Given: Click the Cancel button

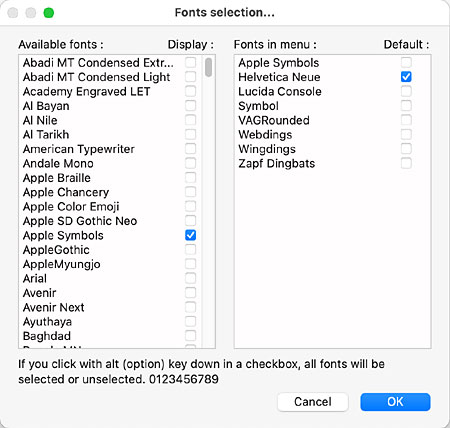Looking at the screenshot, I should [x=313, y=402].
